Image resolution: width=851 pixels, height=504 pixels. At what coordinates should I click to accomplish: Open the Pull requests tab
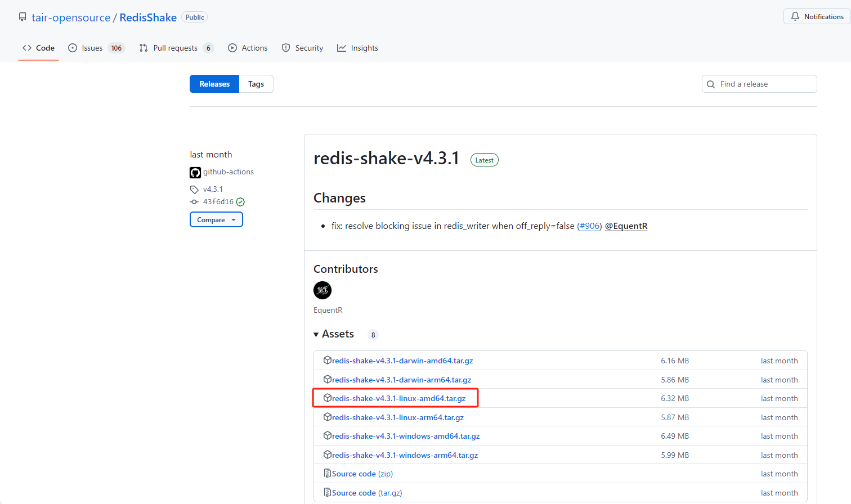[177, 48]
